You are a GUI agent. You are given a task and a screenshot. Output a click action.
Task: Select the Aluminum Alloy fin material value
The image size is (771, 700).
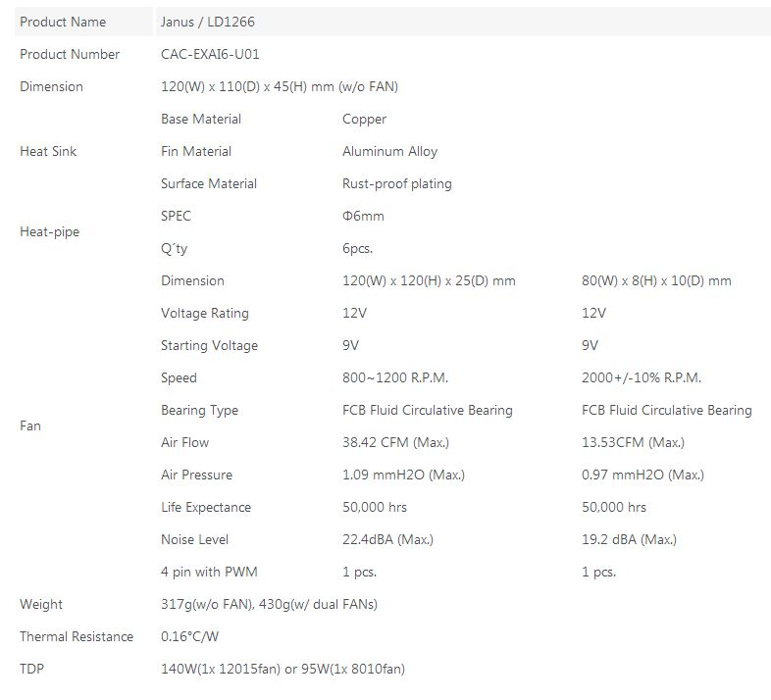point(389,151)
